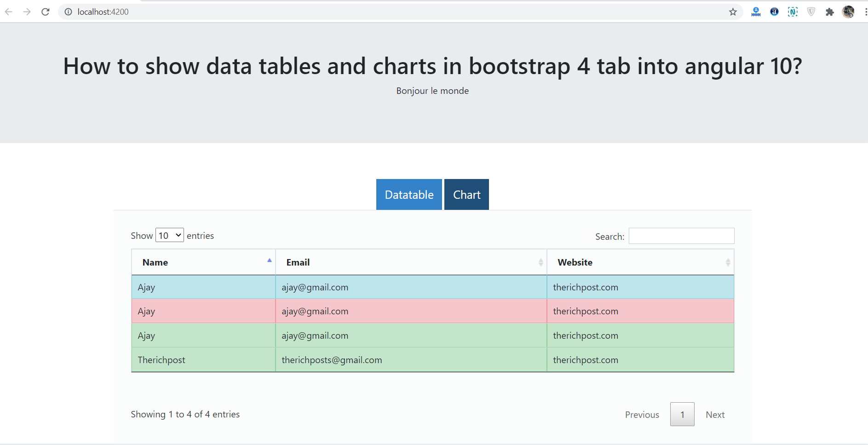
Task: Click the Next pagination button
Action: (715, 414)
